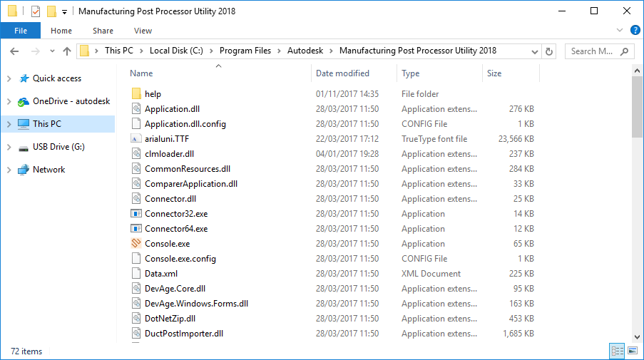Expand the Network tree node
The width and height of the screenshot is (644, 360).
(9, 170)
